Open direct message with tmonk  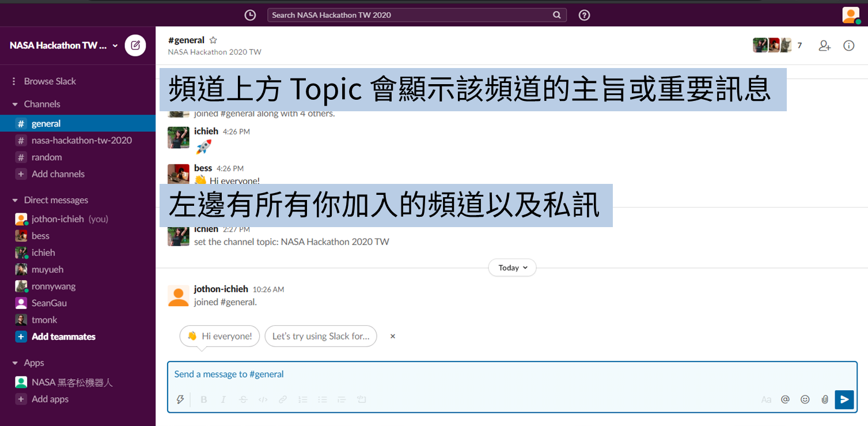[x=78, y=319]
